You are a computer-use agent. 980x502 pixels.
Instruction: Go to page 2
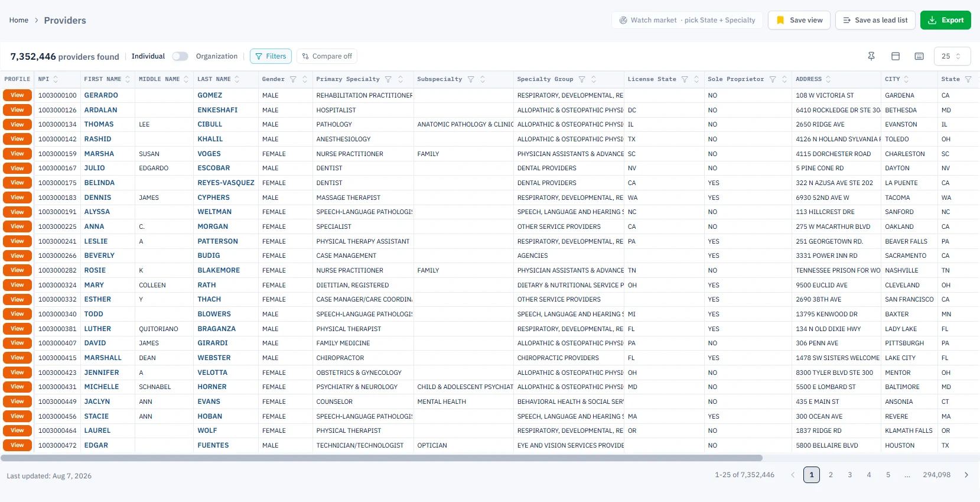[x=831, y=475]
